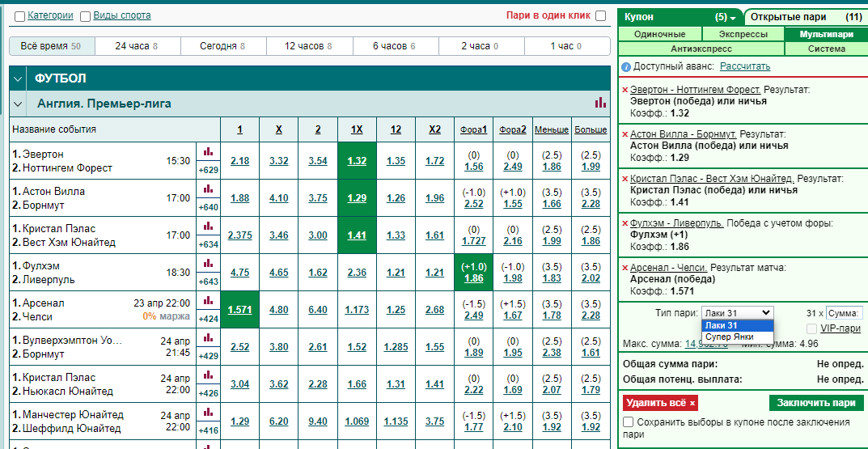Filter events by 6 часов
This screenshot has height=449, width=868.
pyautogui.click(x=396, y=46)
